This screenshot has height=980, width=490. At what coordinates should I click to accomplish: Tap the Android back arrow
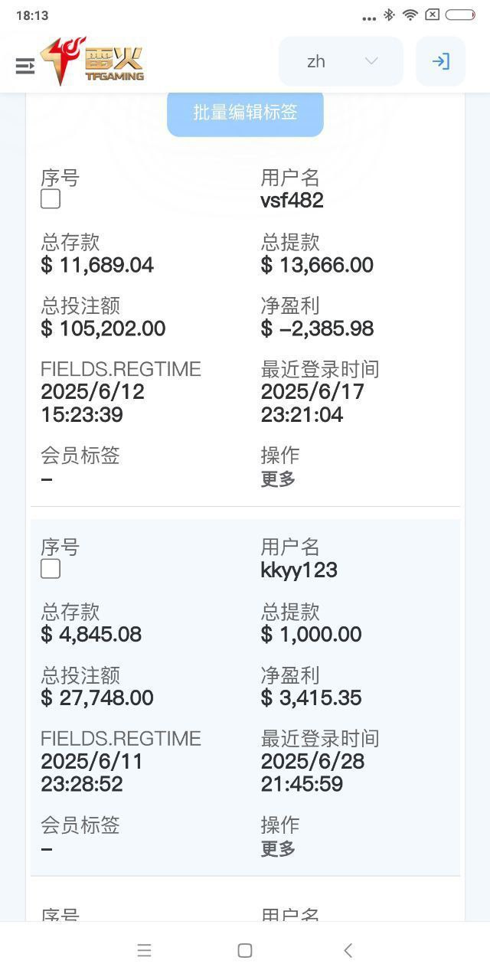(348, 950)
